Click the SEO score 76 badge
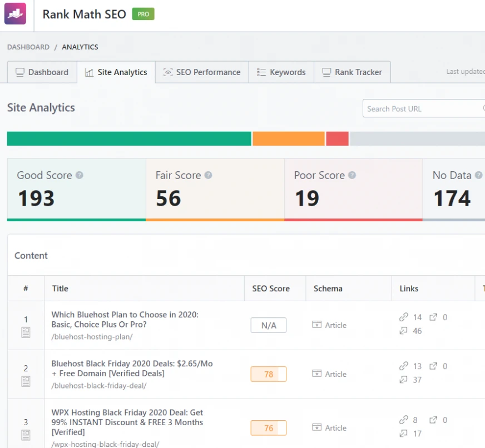This screenshot has height=448, width=485. (269, 428)
